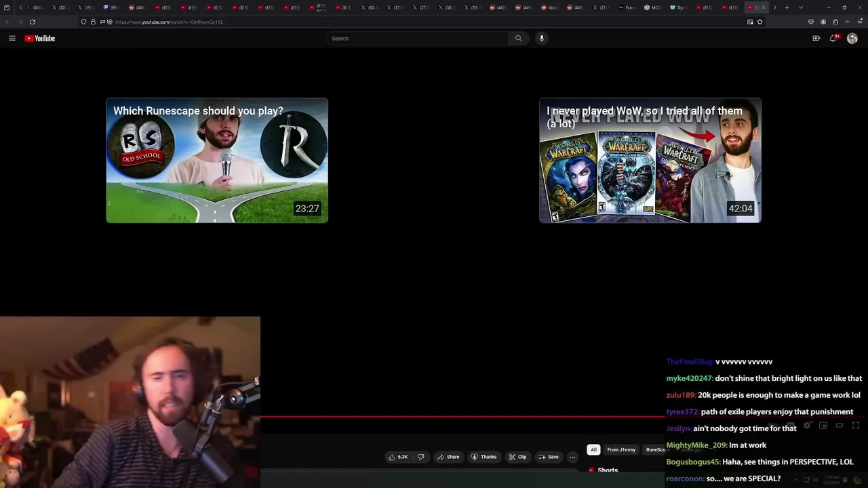The width and height of the screenshot is (868, 488).
Task: Click chat username TheFinalSlug
Action: pos(690,362)
